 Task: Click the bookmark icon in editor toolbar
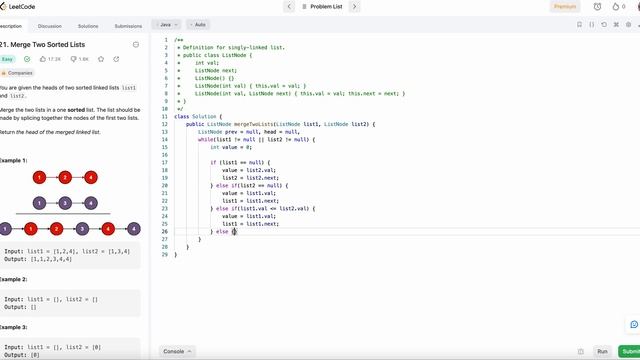pyautogui.click(x=579, y=24)
